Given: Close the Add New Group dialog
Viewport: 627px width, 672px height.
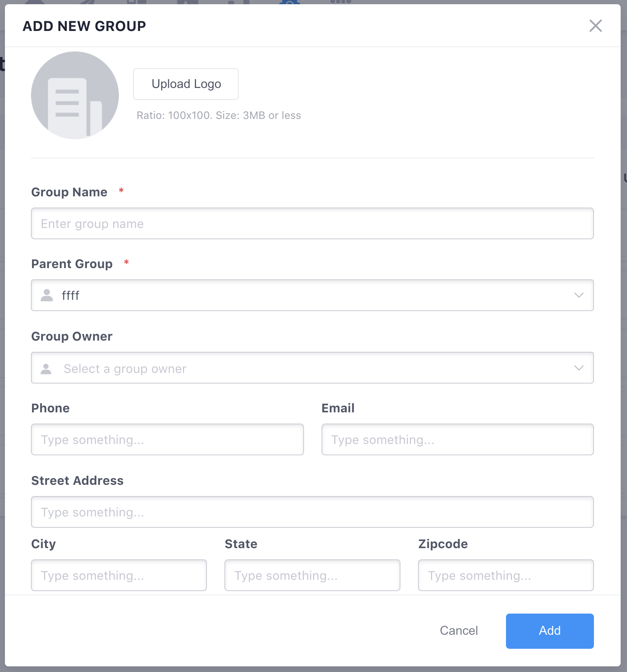Looking at the screenshot, I should click(595, 26).
